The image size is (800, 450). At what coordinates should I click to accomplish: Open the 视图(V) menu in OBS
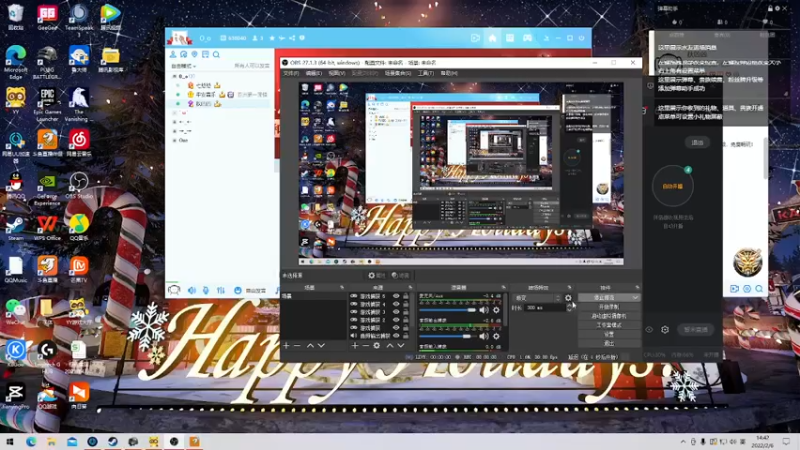pyautogui.click(x=337, y=73)
